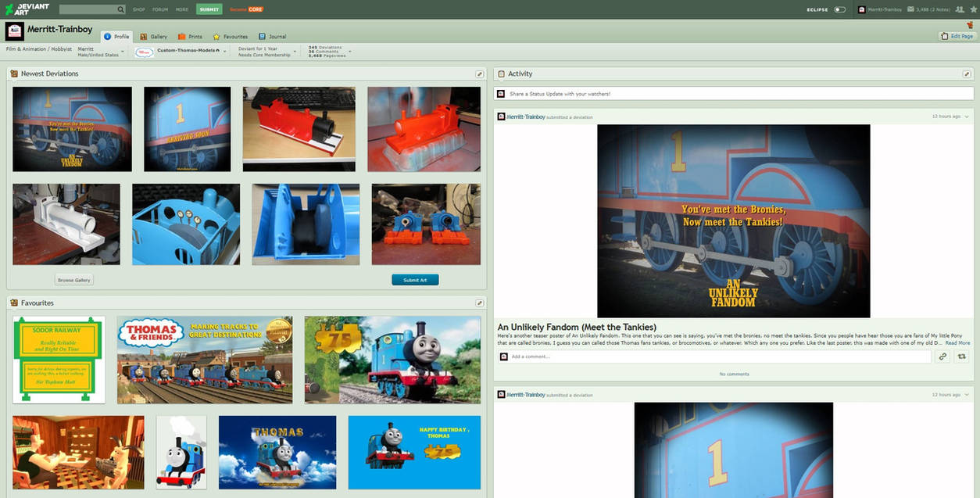Open Merritt-Trainboy link in first activity post
980x498 pixels.
tap(525, 116)
